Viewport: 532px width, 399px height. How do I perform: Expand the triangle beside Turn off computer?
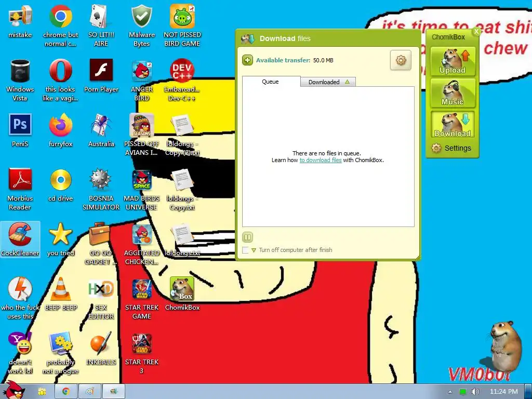click(254, 250)
